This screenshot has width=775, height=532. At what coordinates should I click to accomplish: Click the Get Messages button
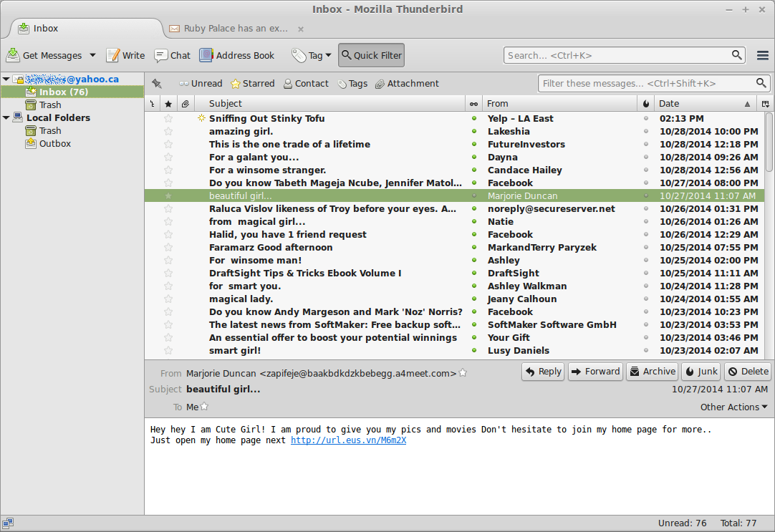44,55
